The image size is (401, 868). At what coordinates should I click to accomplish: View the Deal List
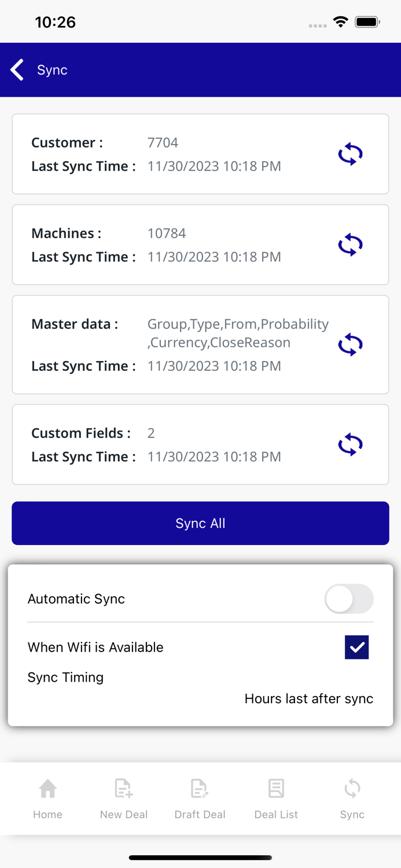(x=276, y=799)
